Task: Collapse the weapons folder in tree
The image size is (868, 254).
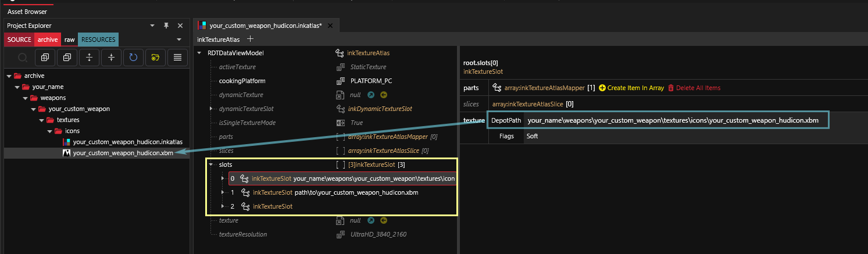Action: 26,98
